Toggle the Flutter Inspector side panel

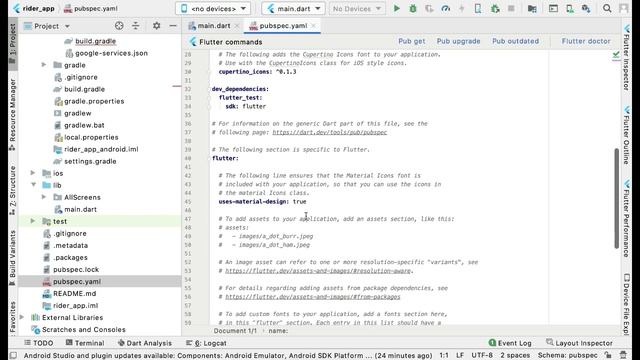point(627,57)
